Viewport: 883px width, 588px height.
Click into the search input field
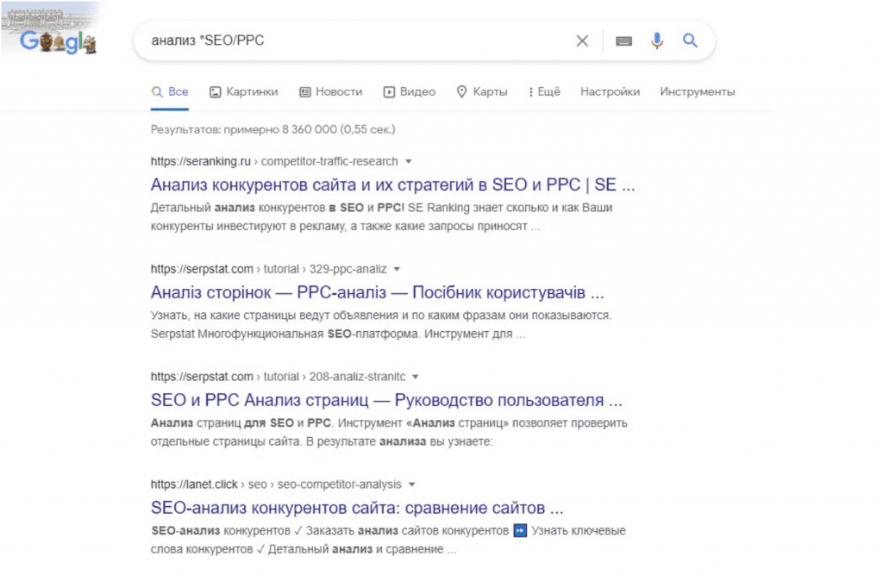coord(354,41)
